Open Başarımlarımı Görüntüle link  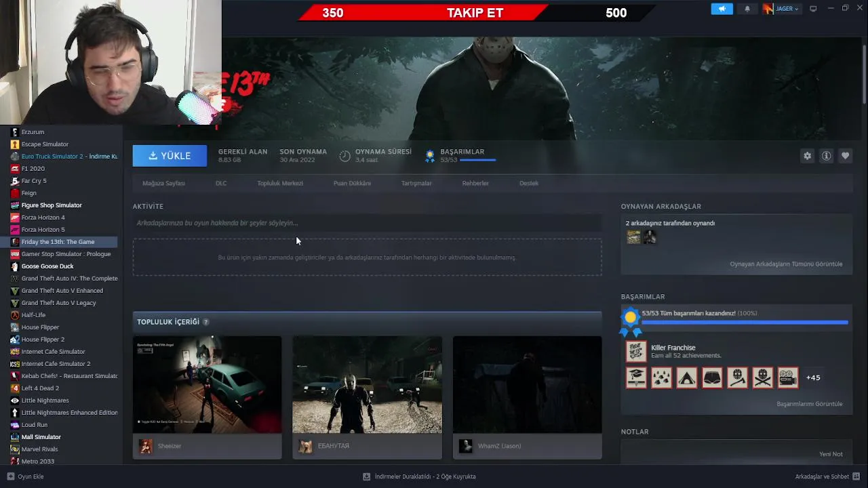tap(809, 404)
